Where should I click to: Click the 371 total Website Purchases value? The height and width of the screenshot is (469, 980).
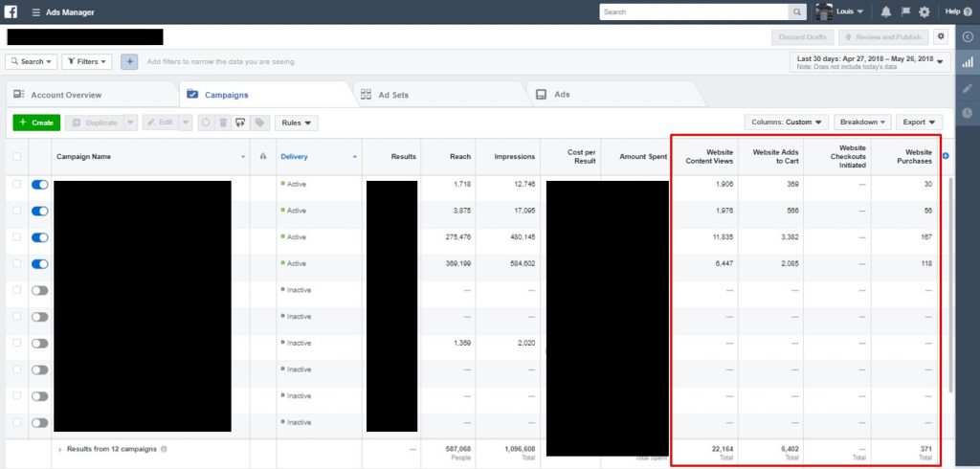click(926, 449)
